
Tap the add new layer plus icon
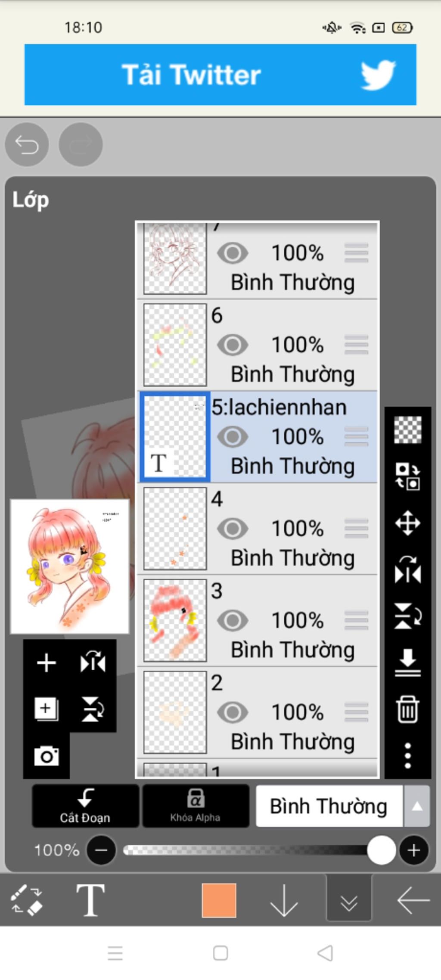tap(47, 663)
